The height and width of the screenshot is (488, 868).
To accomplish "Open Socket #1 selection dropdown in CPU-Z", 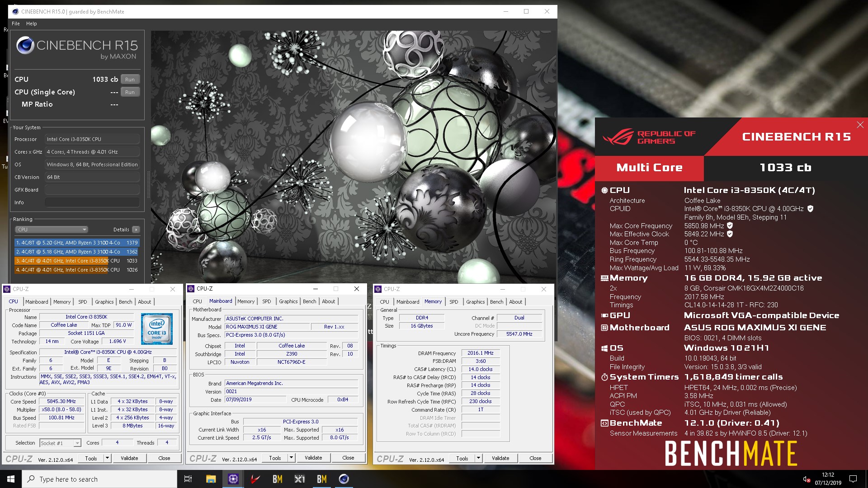I will pyautogui.click(x=60, y=443).
